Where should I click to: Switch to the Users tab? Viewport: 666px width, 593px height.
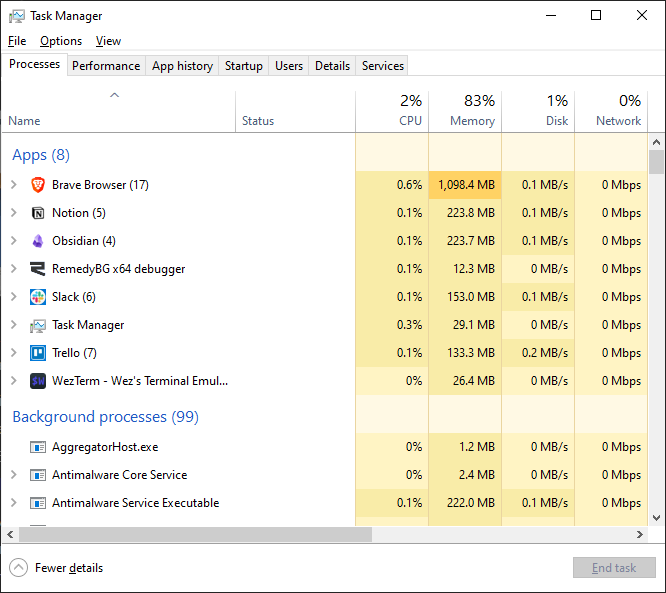tap(289, 66)
